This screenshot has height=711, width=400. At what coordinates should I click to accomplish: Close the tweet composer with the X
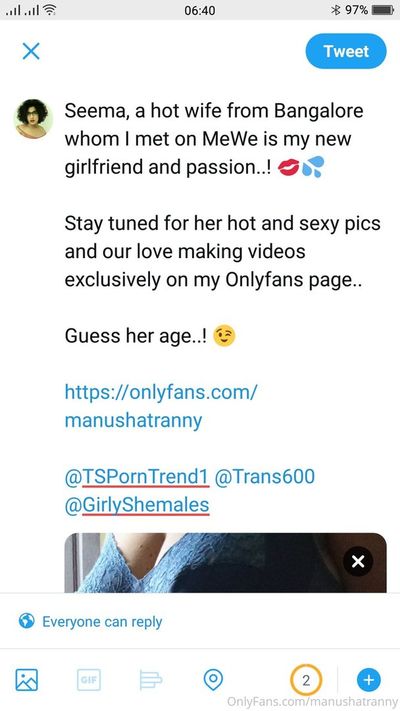31,51
